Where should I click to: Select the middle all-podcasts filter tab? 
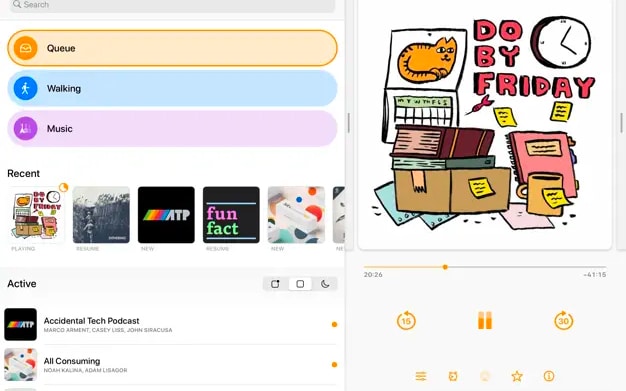(300, 284)
